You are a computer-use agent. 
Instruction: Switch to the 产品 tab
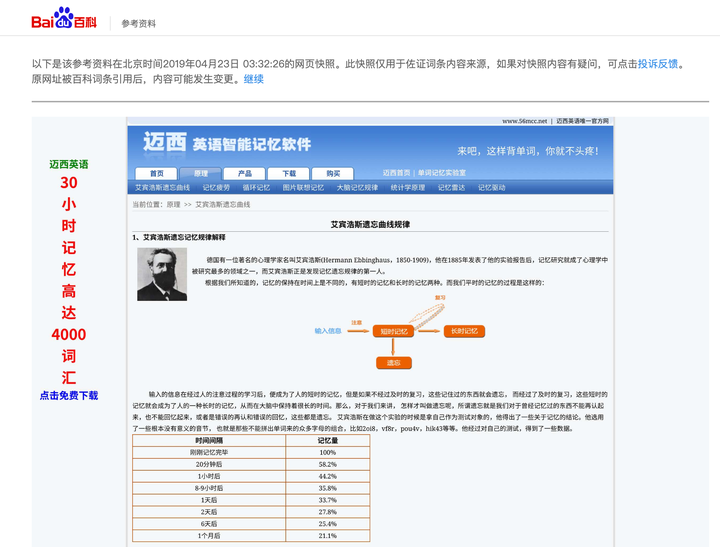[245, 174]
